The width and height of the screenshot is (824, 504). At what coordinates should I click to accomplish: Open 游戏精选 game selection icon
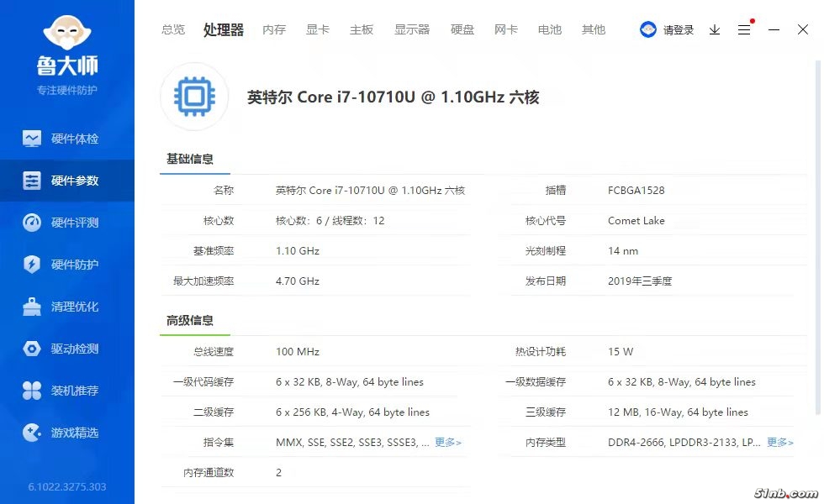(x=32, y=433)
